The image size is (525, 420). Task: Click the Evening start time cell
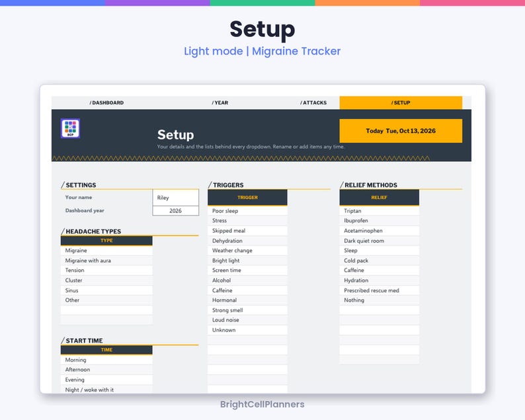(x=106, y=380)
